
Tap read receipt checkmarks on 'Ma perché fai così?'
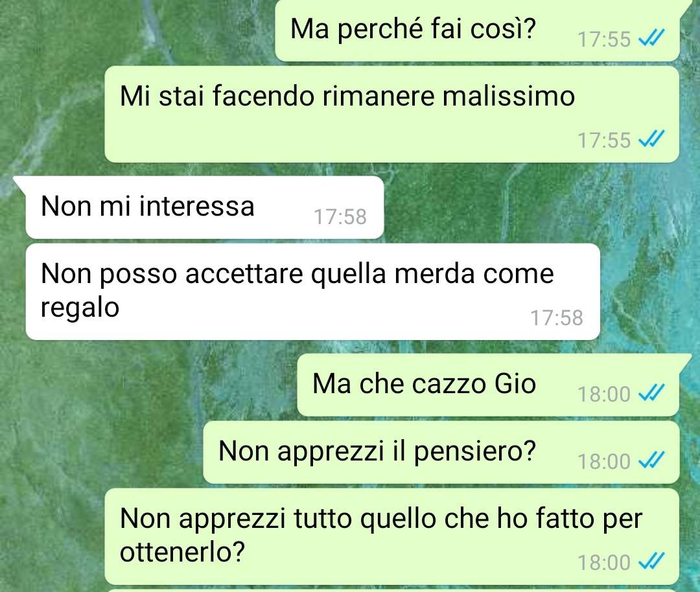[651, 38]
